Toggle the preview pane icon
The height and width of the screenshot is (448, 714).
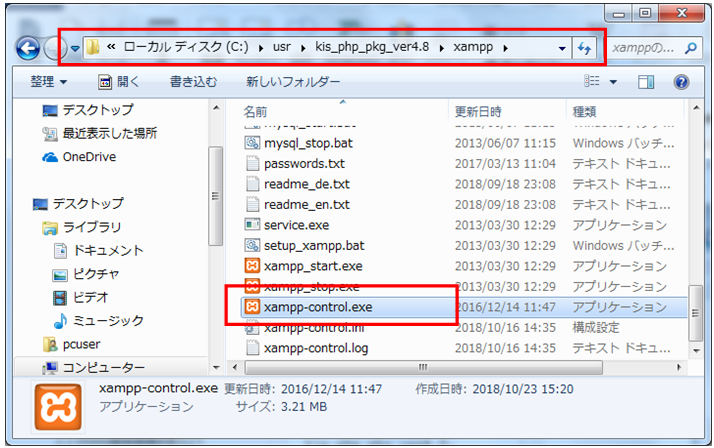tap(647, 81)
